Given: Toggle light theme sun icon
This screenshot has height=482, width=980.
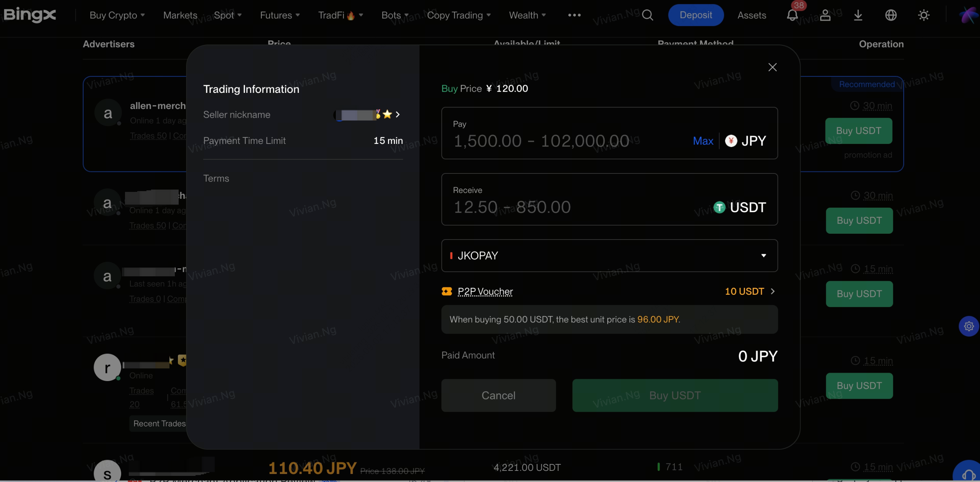Looking at the screenshot, I should pos(924,15).
